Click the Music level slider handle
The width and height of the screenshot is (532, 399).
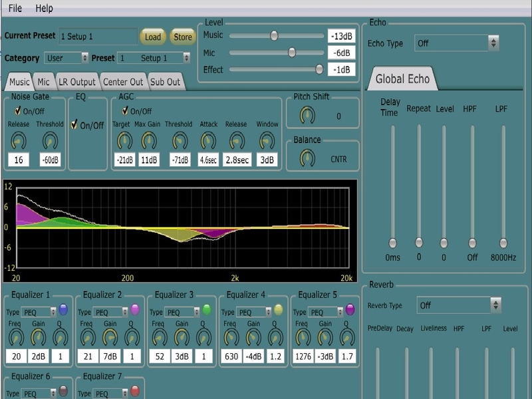click(274, 35)
